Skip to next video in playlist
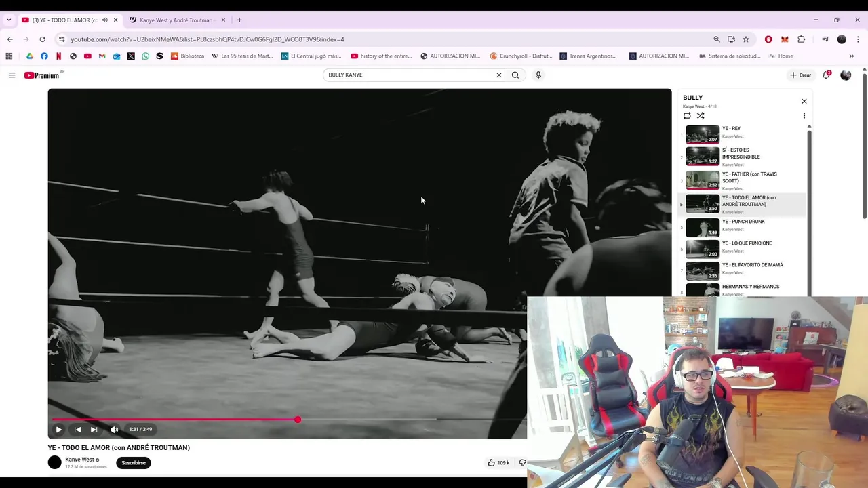The height and width of the screenshot is (488, 868). (x=94, y=429)
